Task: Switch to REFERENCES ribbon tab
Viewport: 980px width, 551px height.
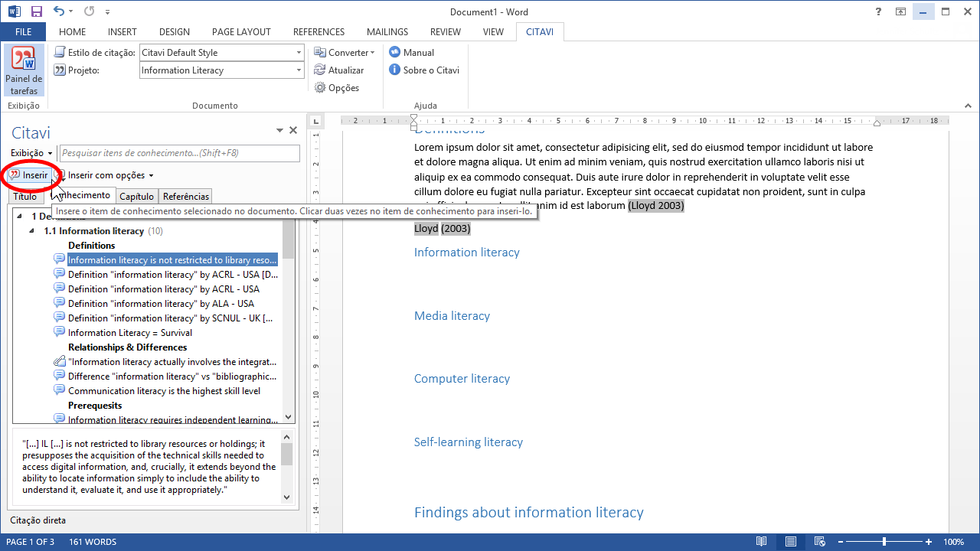Action: click(318, 32)
